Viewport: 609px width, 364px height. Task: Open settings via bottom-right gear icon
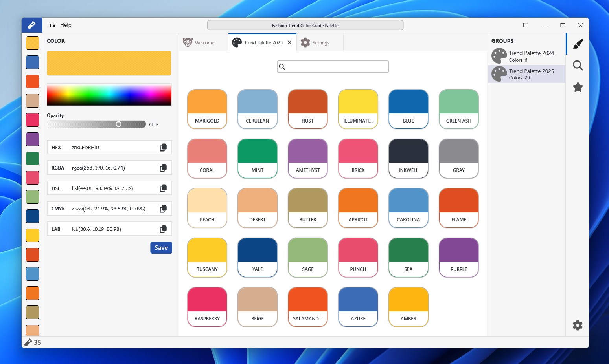578,325
